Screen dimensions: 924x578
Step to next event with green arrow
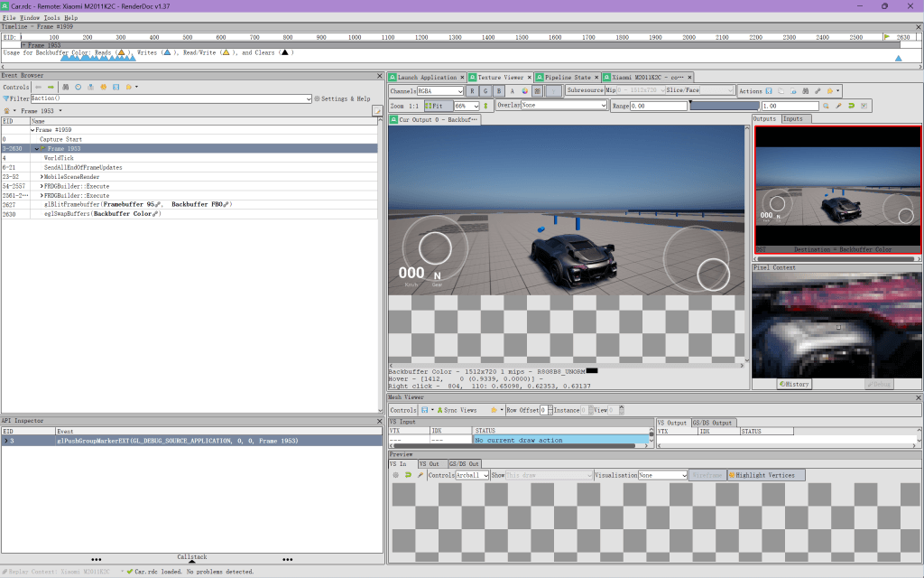tap(50, 87)
